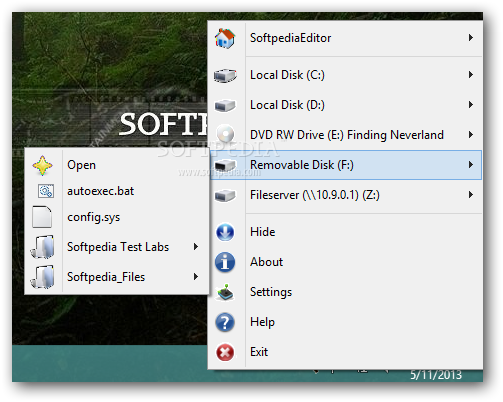This screenshot has width=503, height=402.
Task: Select Local Disk (C:) in the menu
Action: point(346,75)
